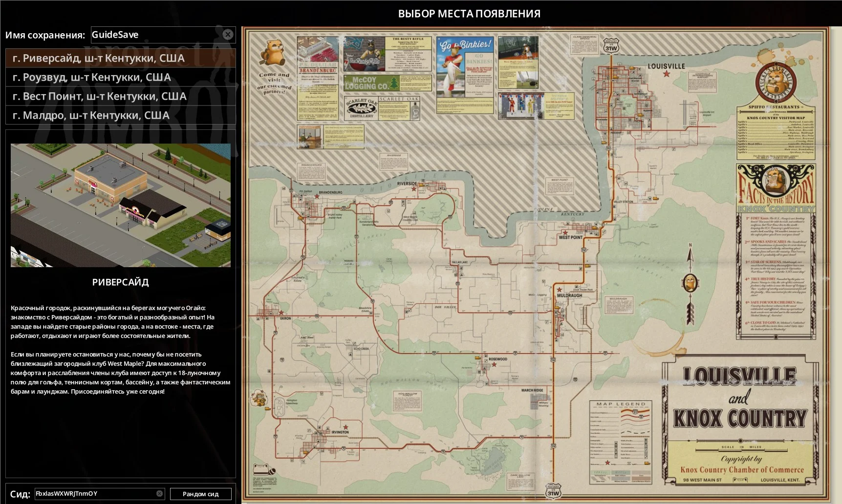The height and width of the screenshot is (504, 842).
Task: Click the Rosewood star marker on map
Action: click(494, 364)
